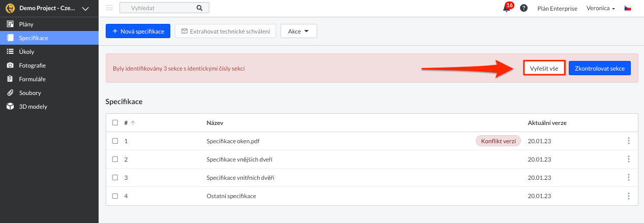Check the box for row 1 specification
Screen dimensions: 644x223
click(x=115, y=141)
